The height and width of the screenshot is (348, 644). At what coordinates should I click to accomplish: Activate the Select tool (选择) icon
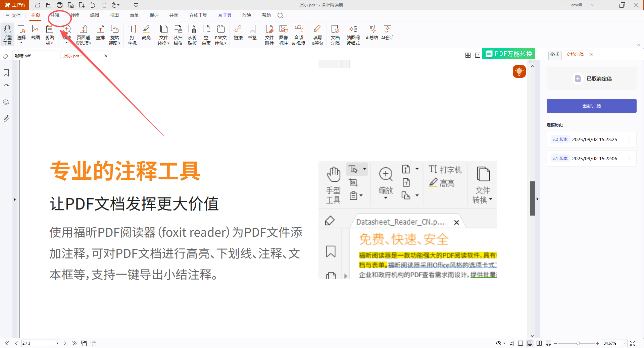21,30
